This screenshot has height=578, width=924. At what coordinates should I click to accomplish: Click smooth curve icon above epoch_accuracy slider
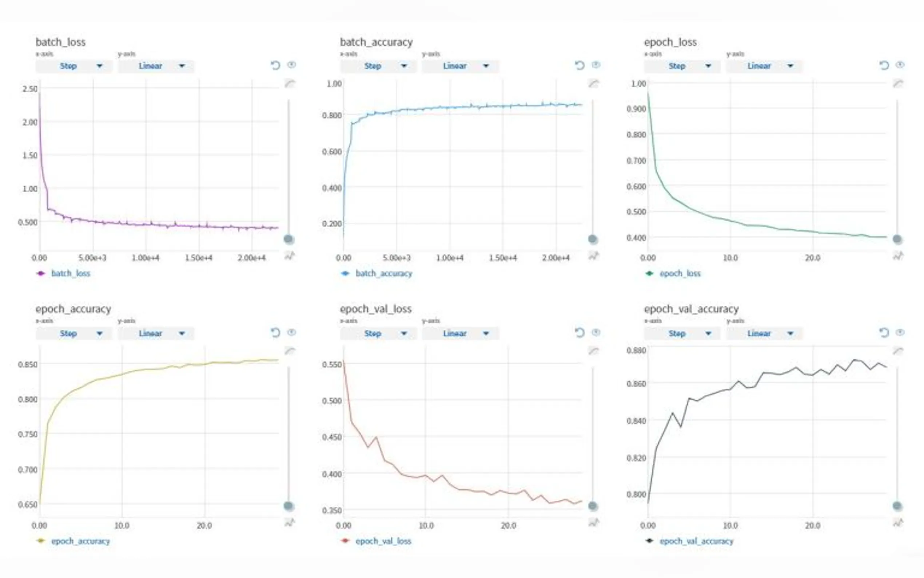[290, 351]
